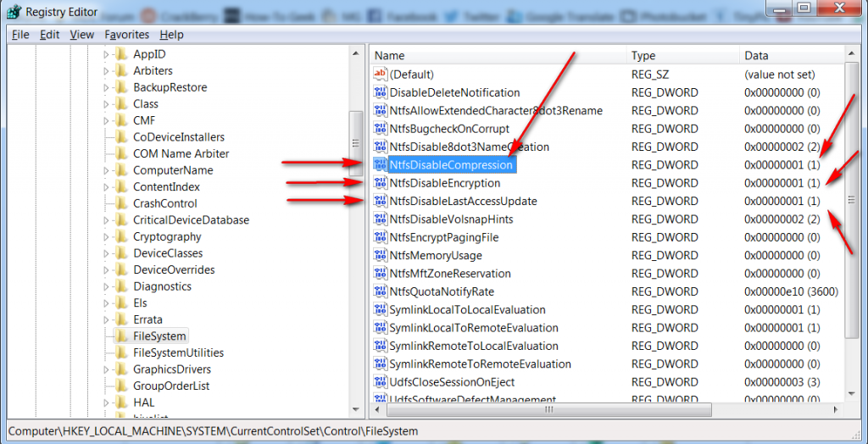868x444 pixels.
Task: Sort by the Data column header
Action: pos(793,56)
